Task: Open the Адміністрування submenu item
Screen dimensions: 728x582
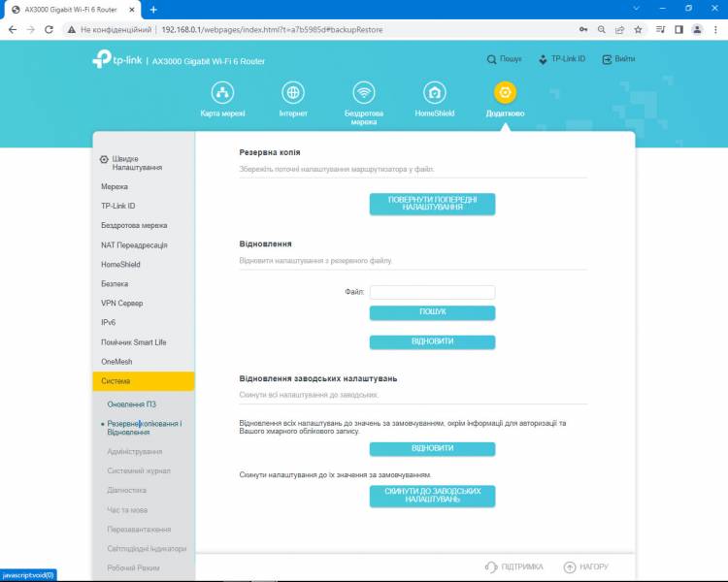Action: coord(135,452)
